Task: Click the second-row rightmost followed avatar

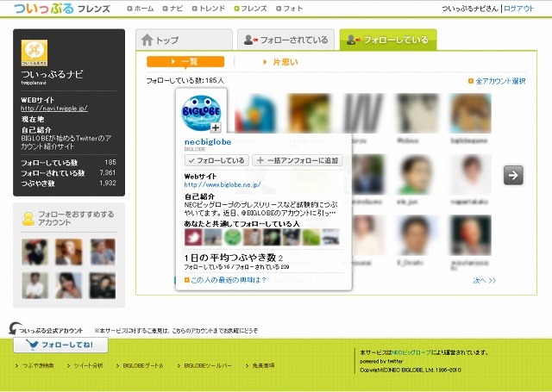Action: [471, 174]
